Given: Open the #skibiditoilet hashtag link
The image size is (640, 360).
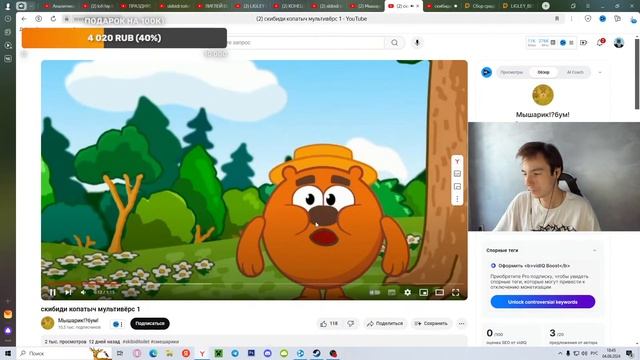Looking at the screenshot, I should (136, 342).
